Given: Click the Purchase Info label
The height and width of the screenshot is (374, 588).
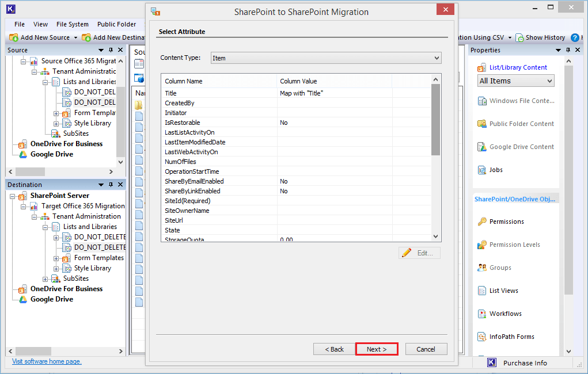Looking at the screenshot, I should coord(525,363).
